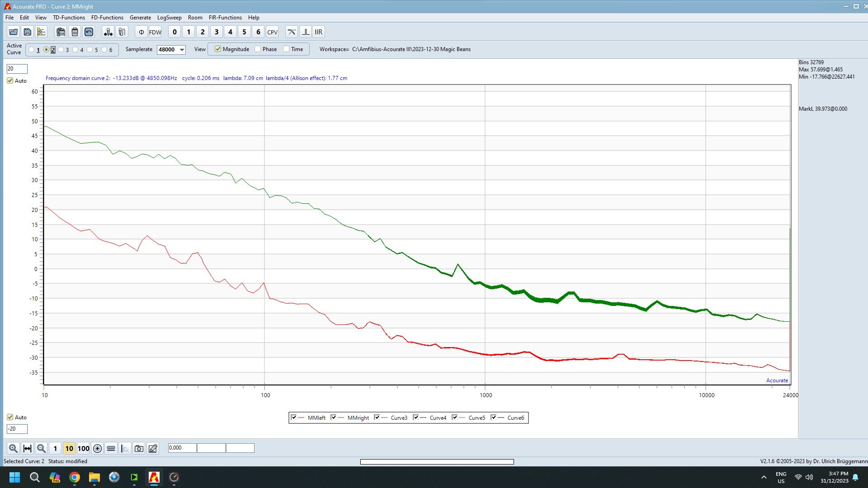This screenshot has width=868, height=488.
Task: Click the camera snapshot icon
Action: tap(139, 448)
